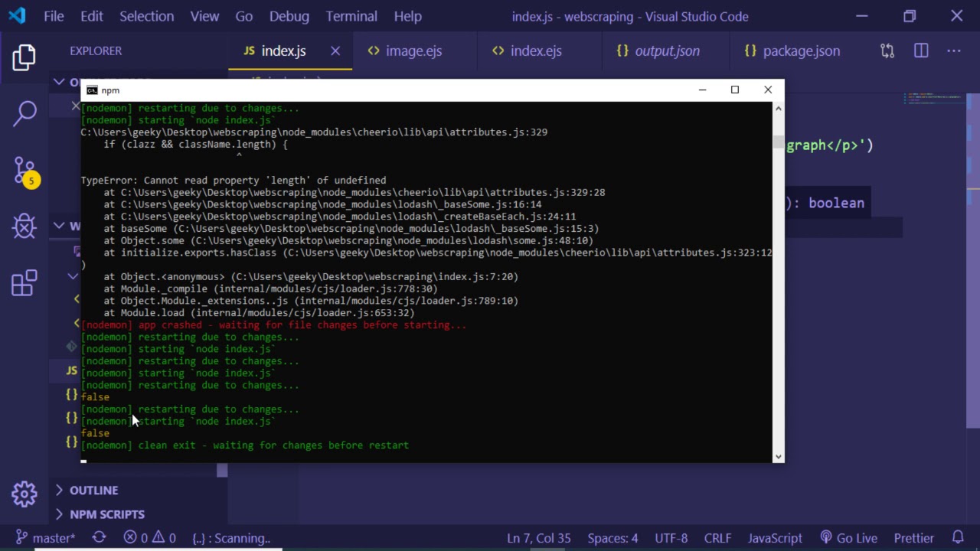Click the split editor icon

[x=921, y=51]
